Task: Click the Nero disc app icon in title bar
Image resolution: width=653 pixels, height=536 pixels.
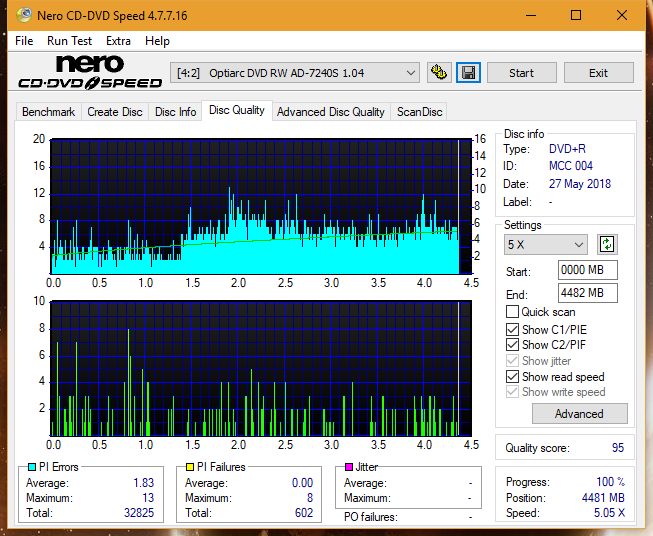Action: tap(24, 15)
